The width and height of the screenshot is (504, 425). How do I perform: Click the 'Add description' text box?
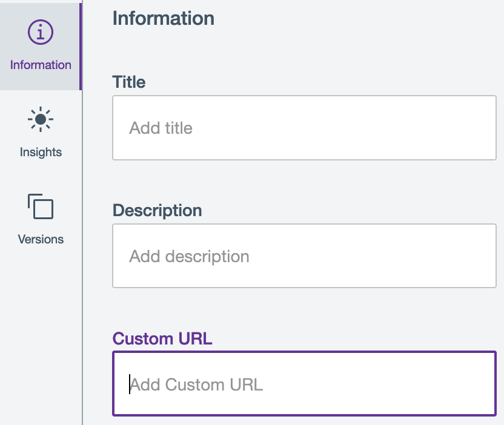[304, 256]
